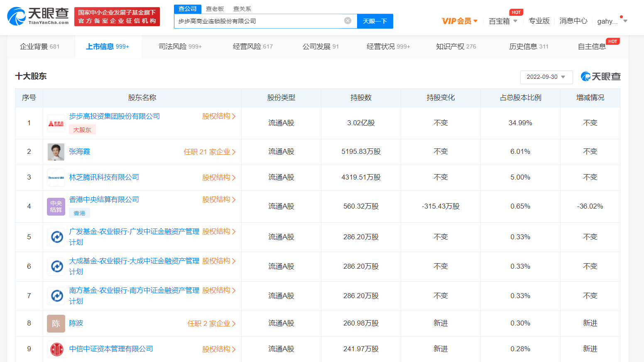Open 任职 21 家企业 for 张海霞
Image resolution: width=644 pixels, height=362 pixels.
[x=210, y=152]
